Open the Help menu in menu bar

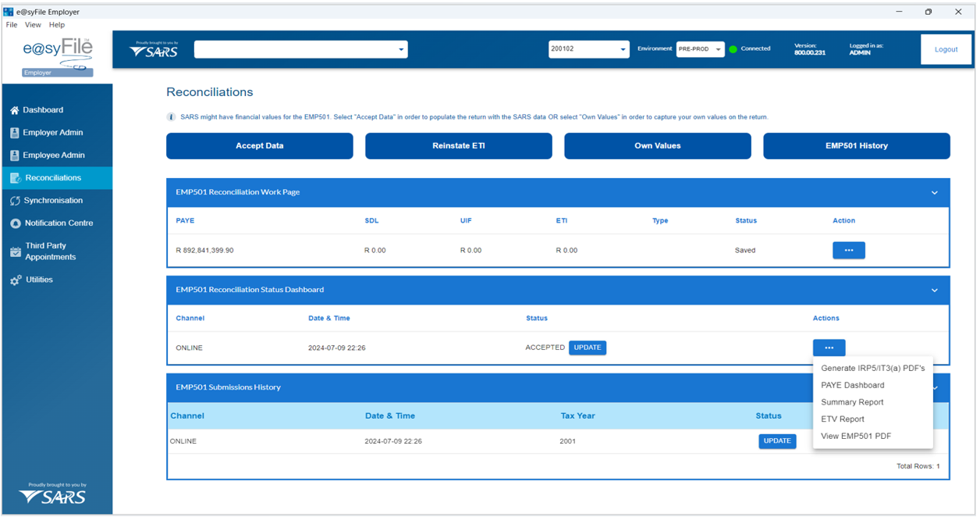[x=57, y=25]
